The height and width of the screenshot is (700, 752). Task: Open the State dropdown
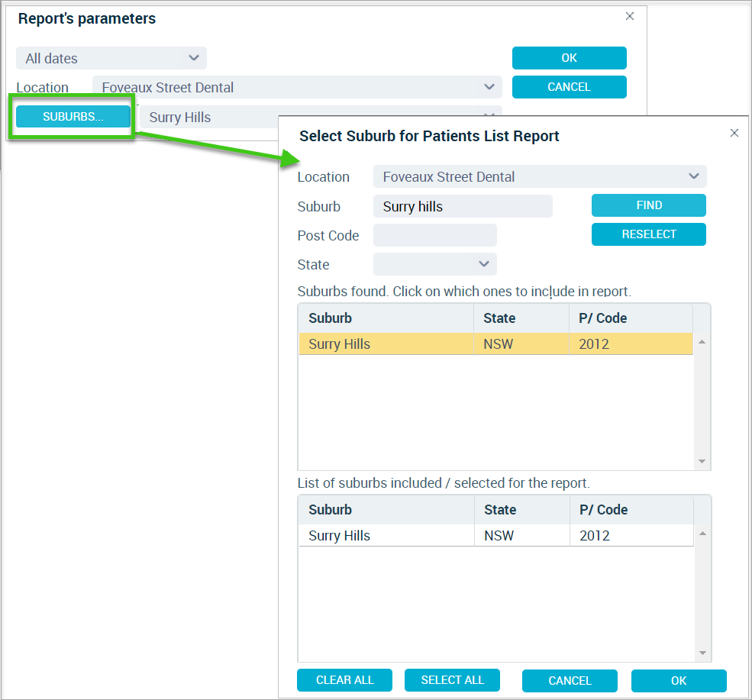[x=435, y=264]
